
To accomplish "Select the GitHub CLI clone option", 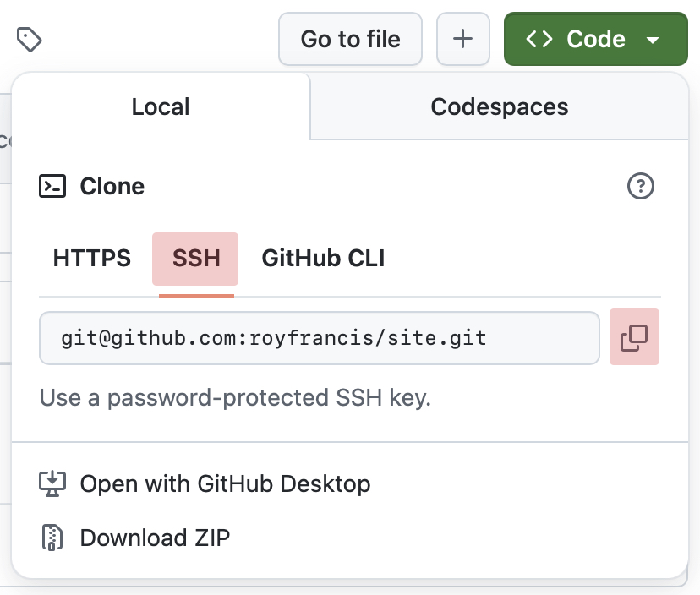I will point(323,259).
